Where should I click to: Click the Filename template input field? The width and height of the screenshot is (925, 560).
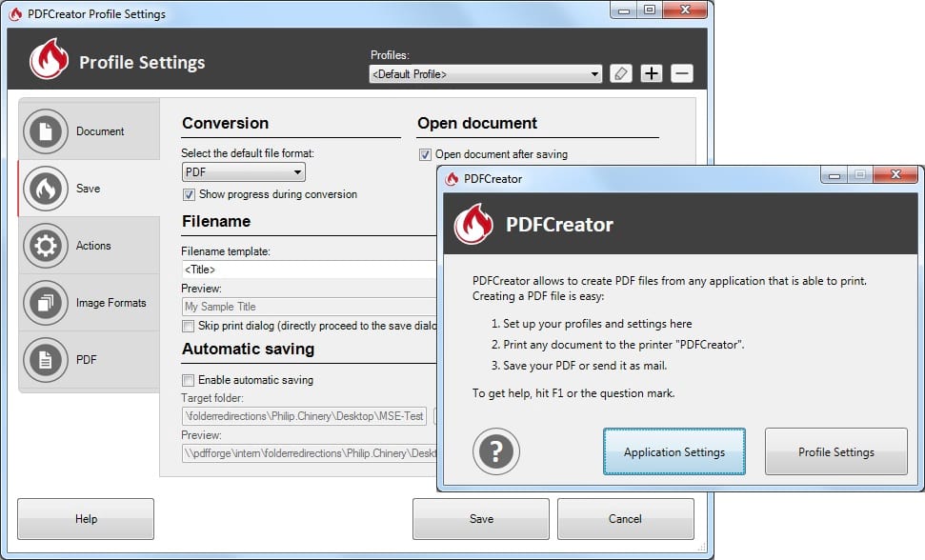point(309,270)
